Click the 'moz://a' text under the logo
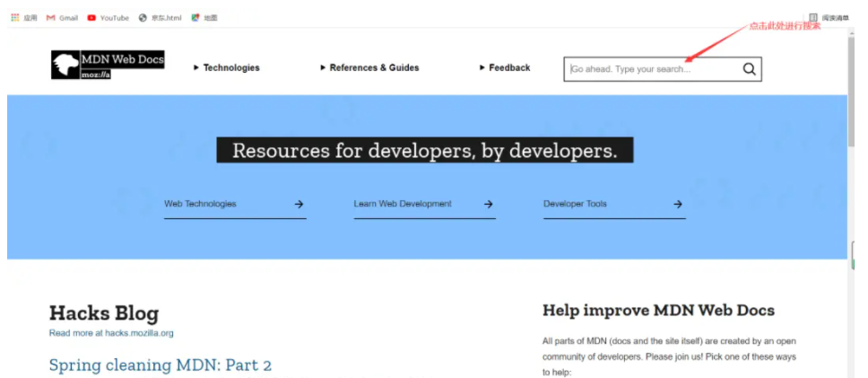 (x=96, y=75)
